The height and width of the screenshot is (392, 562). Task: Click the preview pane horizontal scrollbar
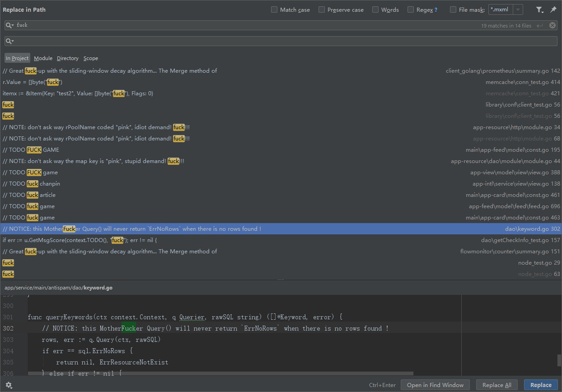click(x=220, y=373)
